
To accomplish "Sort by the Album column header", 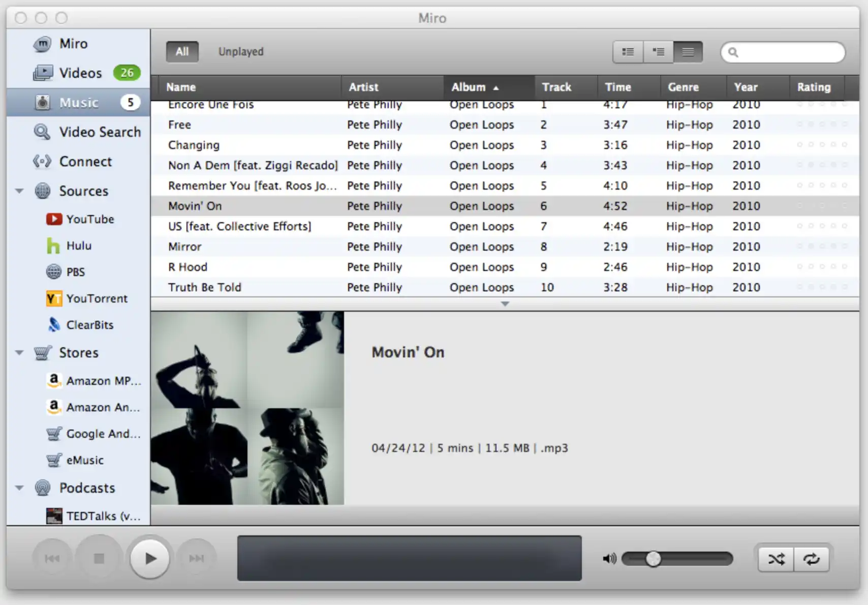I will click(489, 87).
